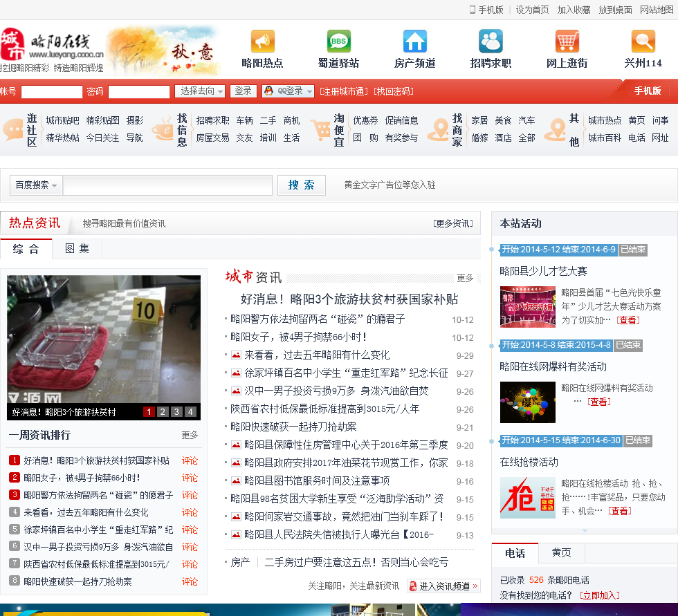
Task: Click the picture icon beside 略阳县图书馆 headline
Action: pos(236,480)
